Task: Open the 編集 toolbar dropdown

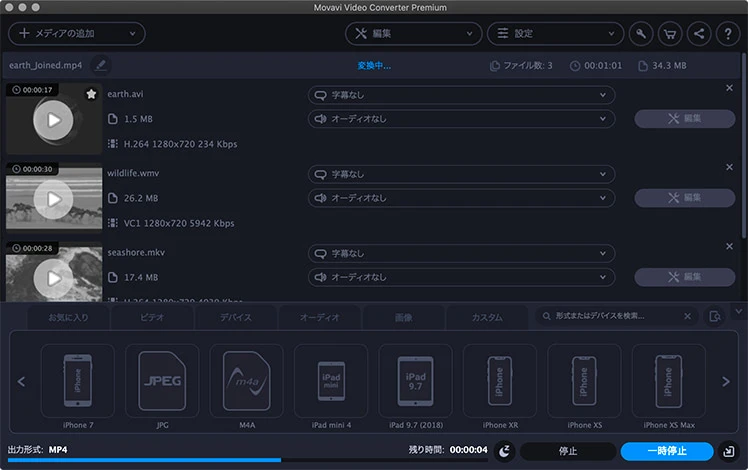Action: click(414, 34)
